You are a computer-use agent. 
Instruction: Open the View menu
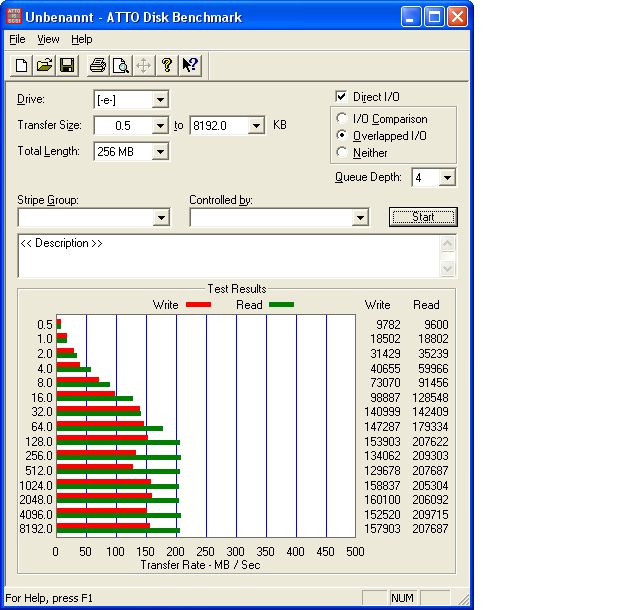click(x=48, y=40)
